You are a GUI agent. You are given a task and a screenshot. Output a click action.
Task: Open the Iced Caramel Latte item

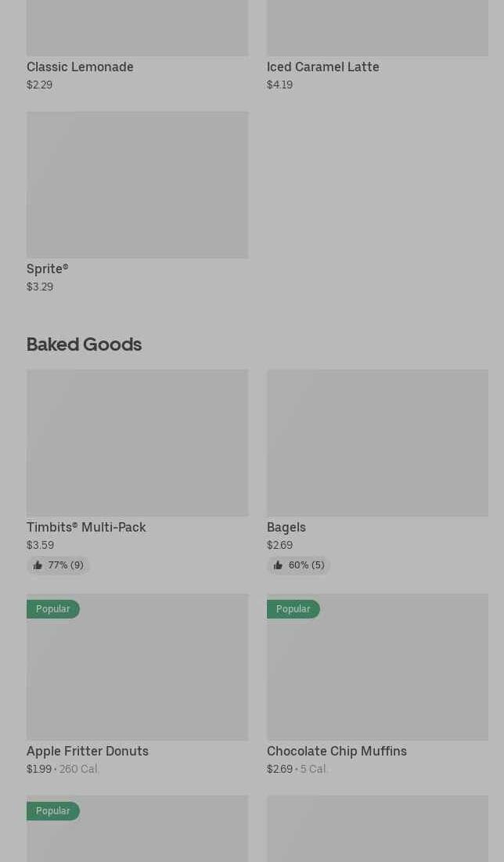click(322, 67)
